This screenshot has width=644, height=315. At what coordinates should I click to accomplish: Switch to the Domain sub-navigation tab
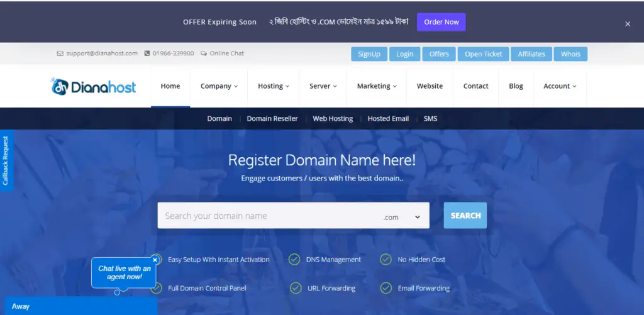tap(219, 119)
